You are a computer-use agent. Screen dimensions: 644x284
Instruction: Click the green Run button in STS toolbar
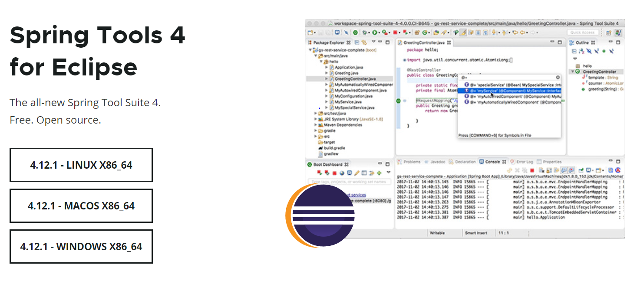tap(375, 33)
